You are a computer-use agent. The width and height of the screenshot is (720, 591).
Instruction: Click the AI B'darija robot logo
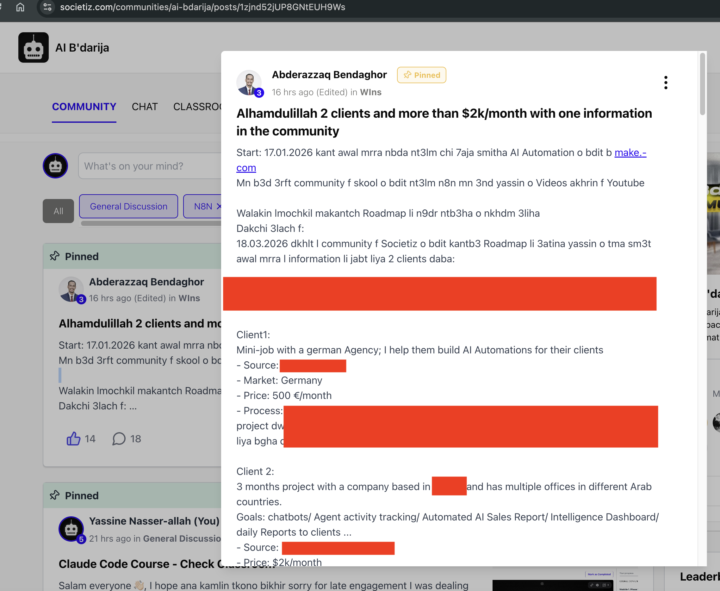(x=34, y=47)
